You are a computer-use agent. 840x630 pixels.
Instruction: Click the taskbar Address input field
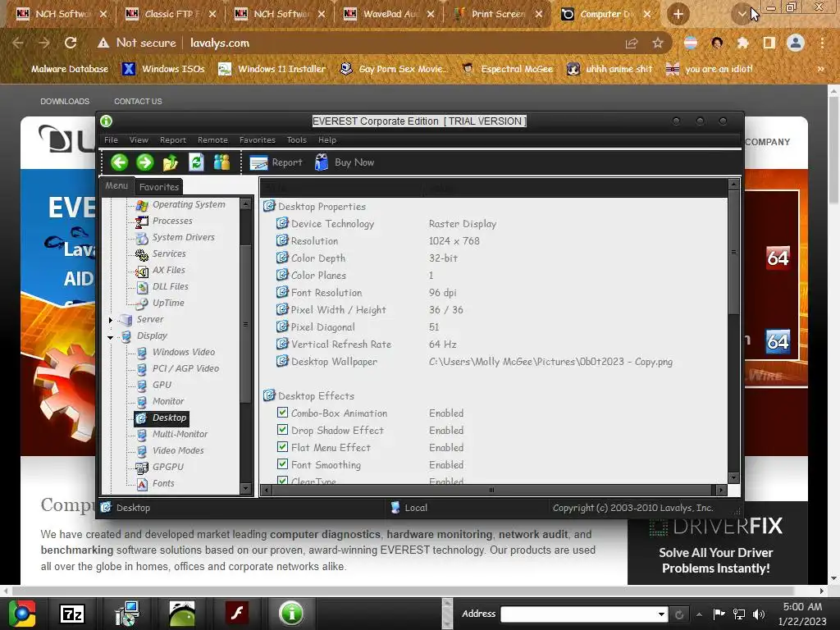578,614
